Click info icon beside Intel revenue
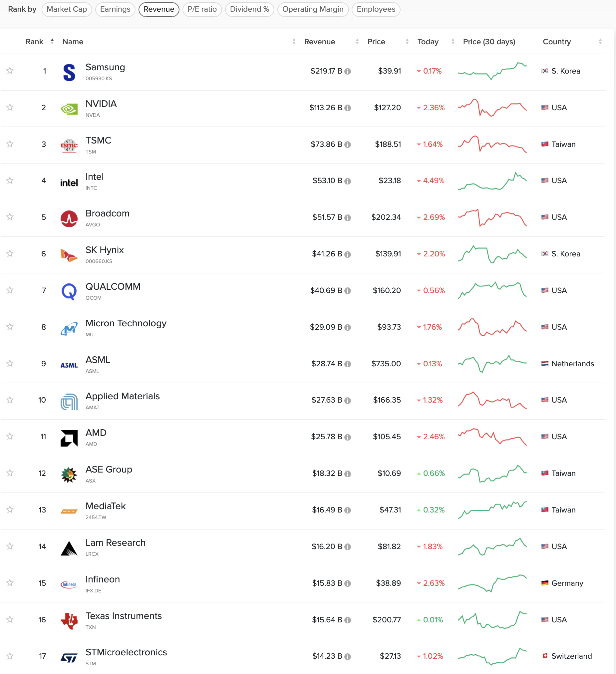Screen dimensions: 616x674 click(x=348, y=181)
